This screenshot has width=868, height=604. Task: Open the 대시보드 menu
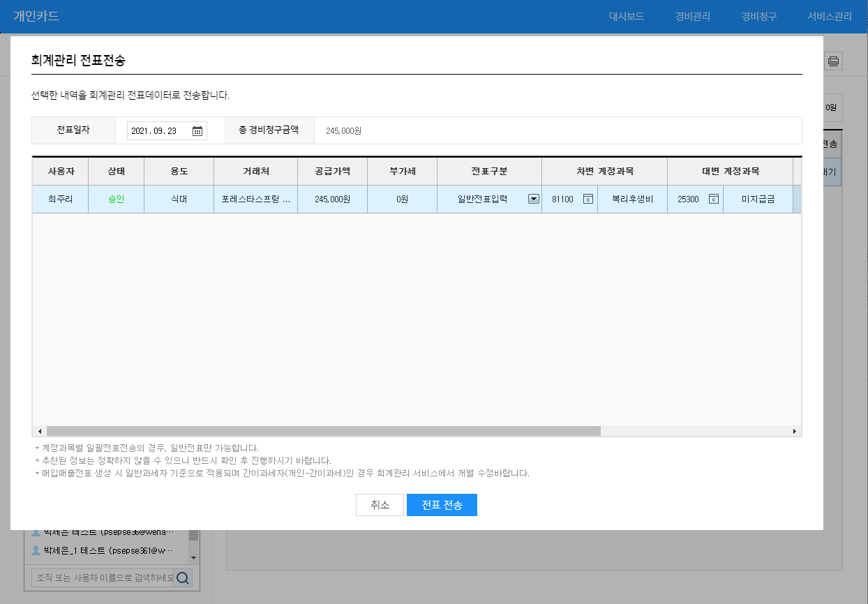click(x=626, y=16)
